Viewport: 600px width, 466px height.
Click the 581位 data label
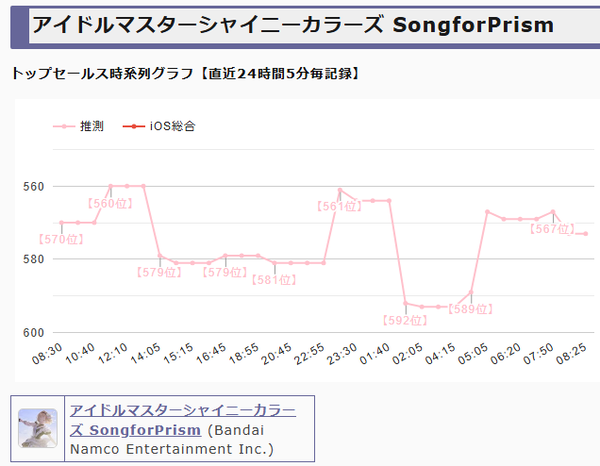pyautogui.click(x=274, y=280)
